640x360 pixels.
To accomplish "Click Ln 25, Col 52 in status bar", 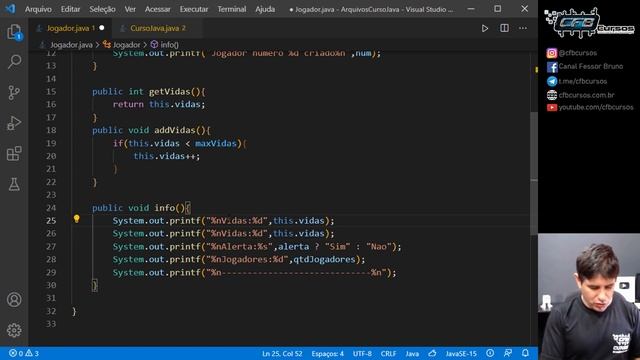I will [x=282, y=353].
